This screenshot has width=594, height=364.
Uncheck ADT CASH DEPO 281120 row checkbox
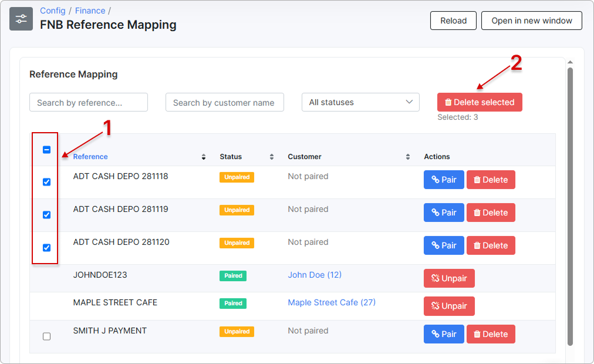pos(46,248)
